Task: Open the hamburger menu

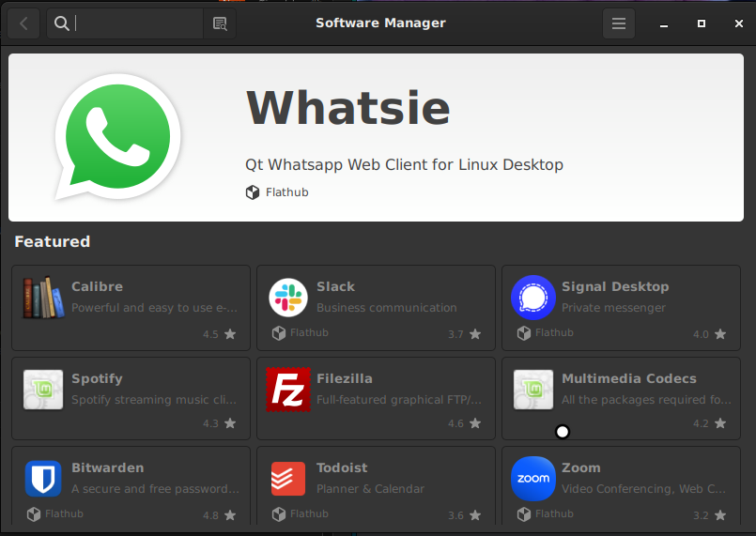Action: pyautogui.click(x=619, y=23)
